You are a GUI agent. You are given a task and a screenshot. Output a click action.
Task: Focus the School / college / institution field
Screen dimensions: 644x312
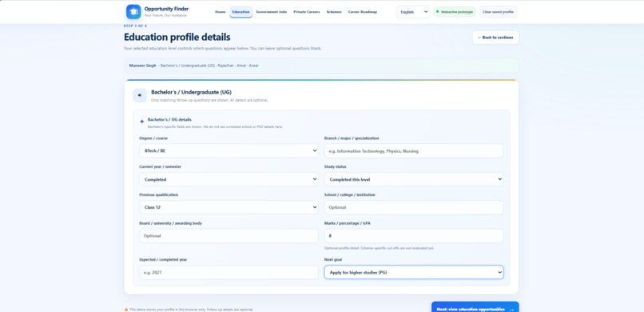click(414, 207)
